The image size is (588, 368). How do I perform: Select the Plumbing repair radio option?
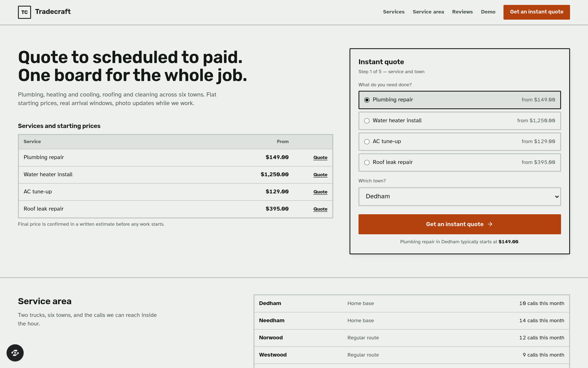(459, 100)
